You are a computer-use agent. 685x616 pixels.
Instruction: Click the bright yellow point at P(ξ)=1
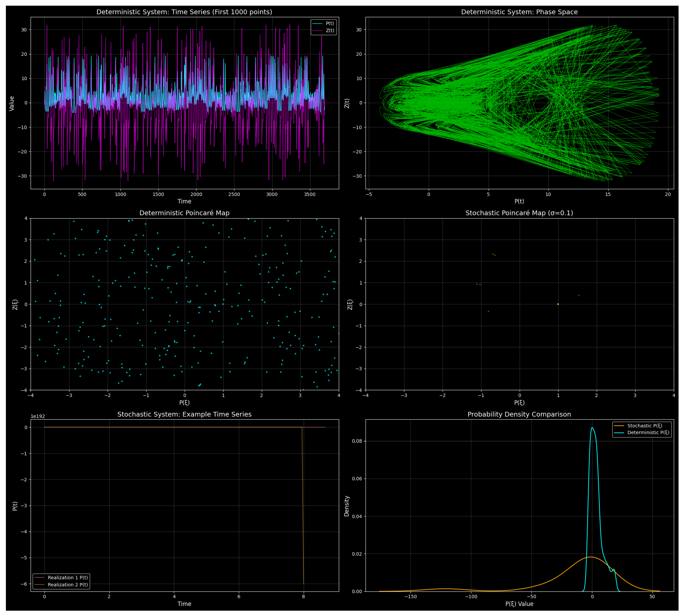click(558, 304)
